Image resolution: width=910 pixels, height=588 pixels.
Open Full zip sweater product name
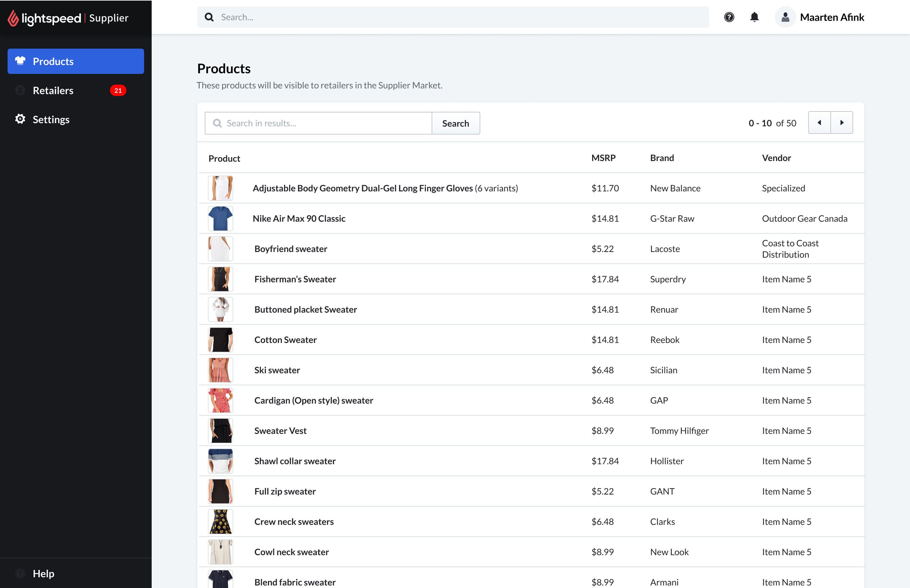tap(285, 491)
